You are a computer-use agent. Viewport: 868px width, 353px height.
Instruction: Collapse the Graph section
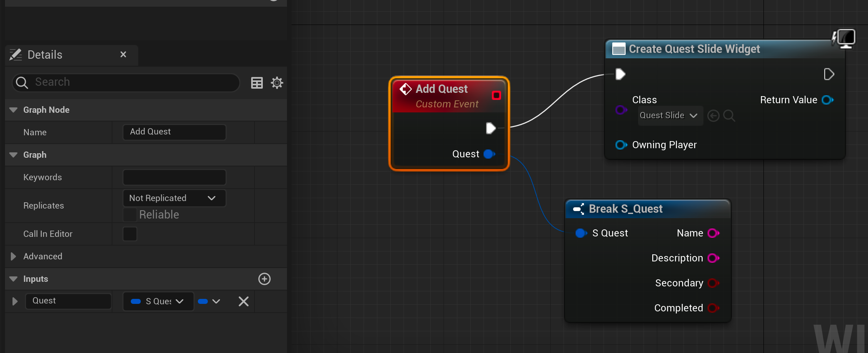pyautogui.click(x=13, y=155)
